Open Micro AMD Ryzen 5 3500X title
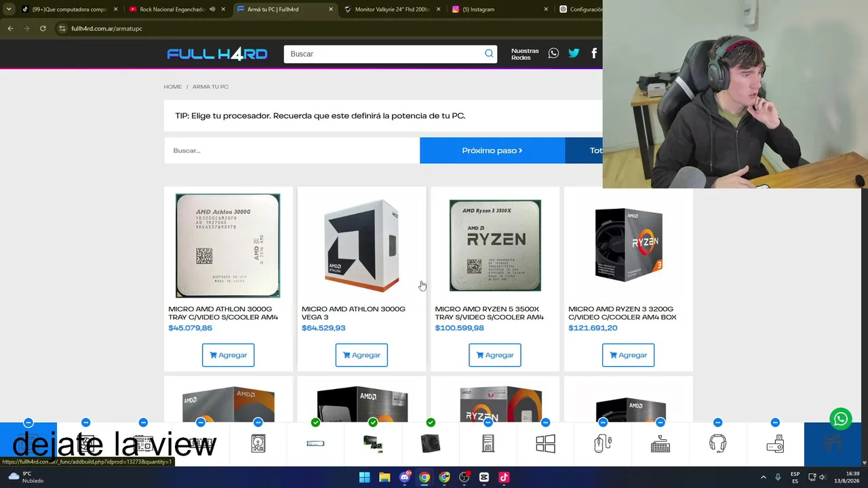The width and height of the screenshot is (868, 488). [x=490, y=313]
